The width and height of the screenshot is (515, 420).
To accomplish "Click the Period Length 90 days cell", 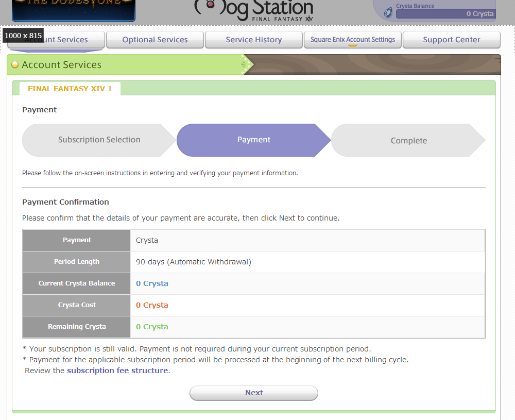I will (x=307, y=262).
